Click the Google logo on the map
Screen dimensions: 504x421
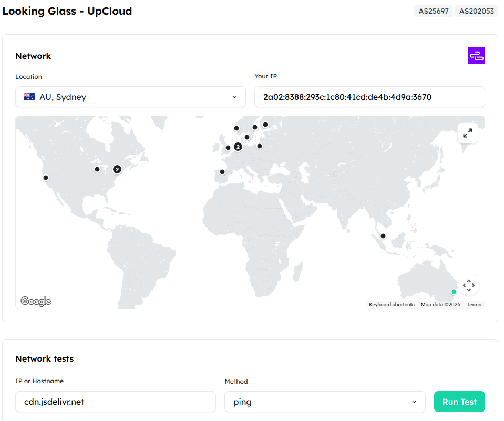click(36, 301)
